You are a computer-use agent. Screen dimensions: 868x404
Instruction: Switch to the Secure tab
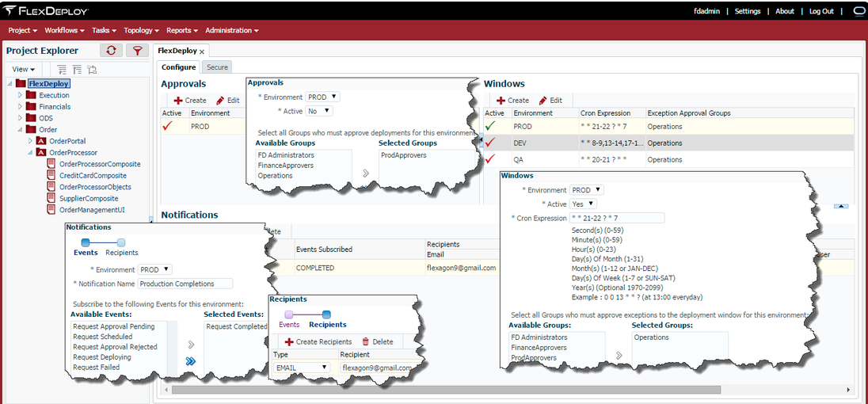[217, 67]
